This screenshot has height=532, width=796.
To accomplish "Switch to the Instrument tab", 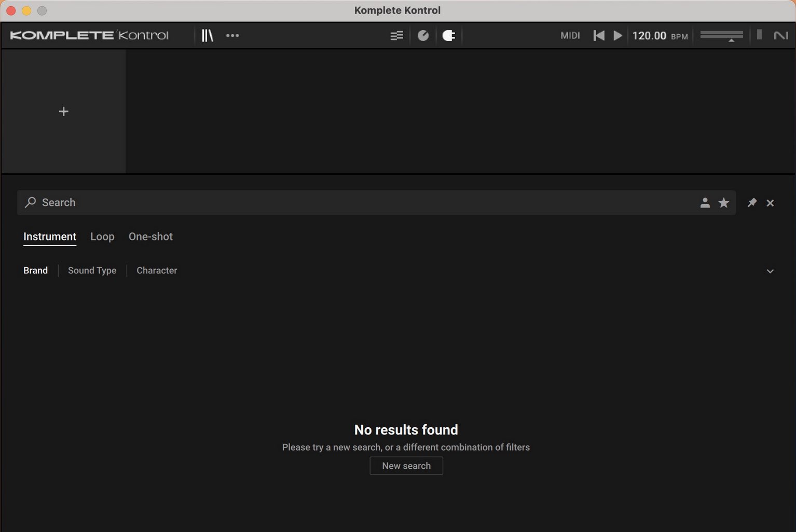I will (50, 236).
